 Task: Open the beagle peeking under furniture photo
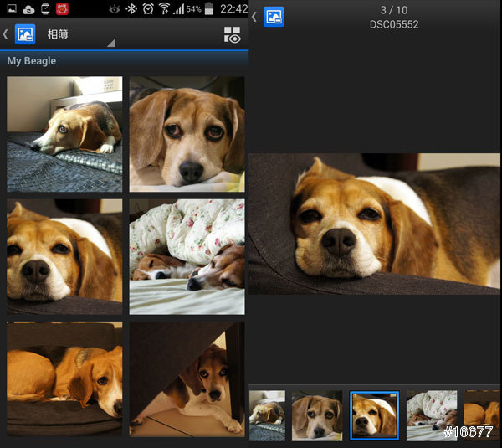187,379
